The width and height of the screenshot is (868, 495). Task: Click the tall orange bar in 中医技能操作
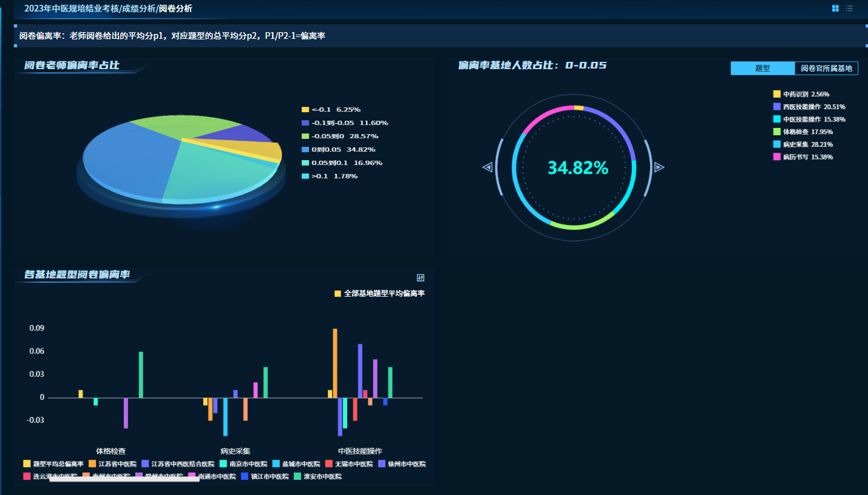pyautogui.click(x=335, y=363)
